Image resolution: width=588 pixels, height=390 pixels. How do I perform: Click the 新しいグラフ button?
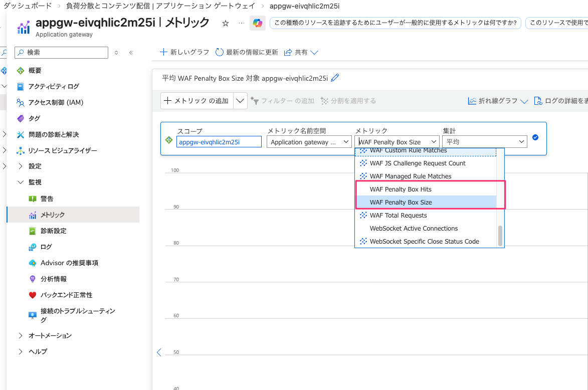point(187,52)
